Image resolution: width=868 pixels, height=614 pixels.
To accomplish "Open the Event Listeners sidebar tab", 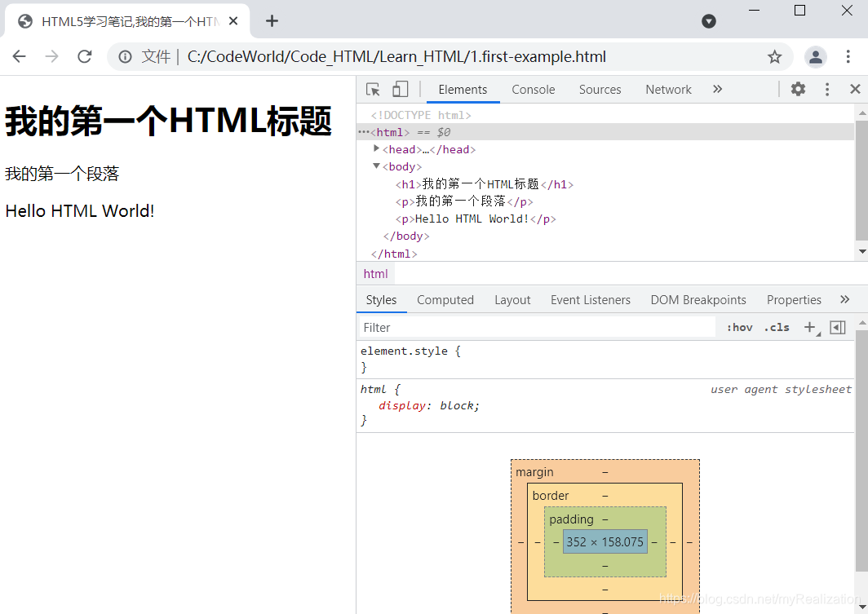I will [590, 300].
